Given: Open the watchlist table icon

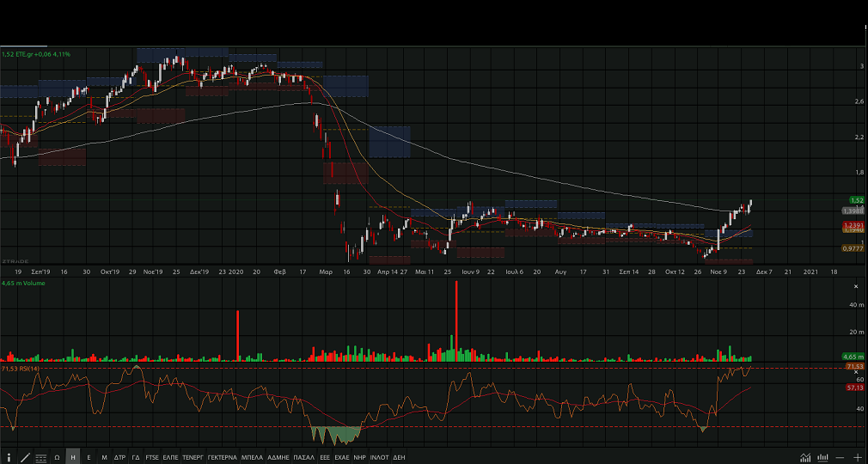Looking at the screenshot, I should click(x=40, y=458).
